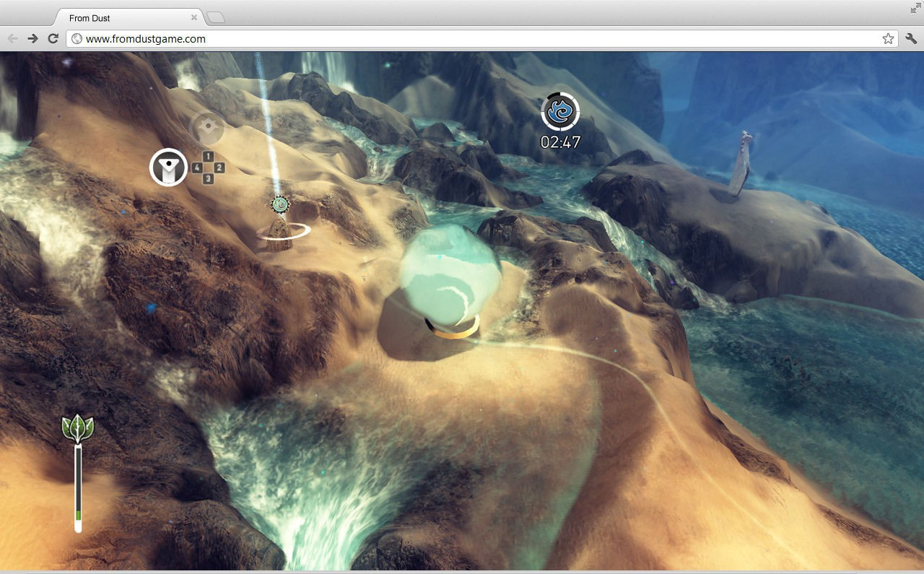Select number 1 on the d-pad selector
924x574 pixels.
click(x=208, y=157)
